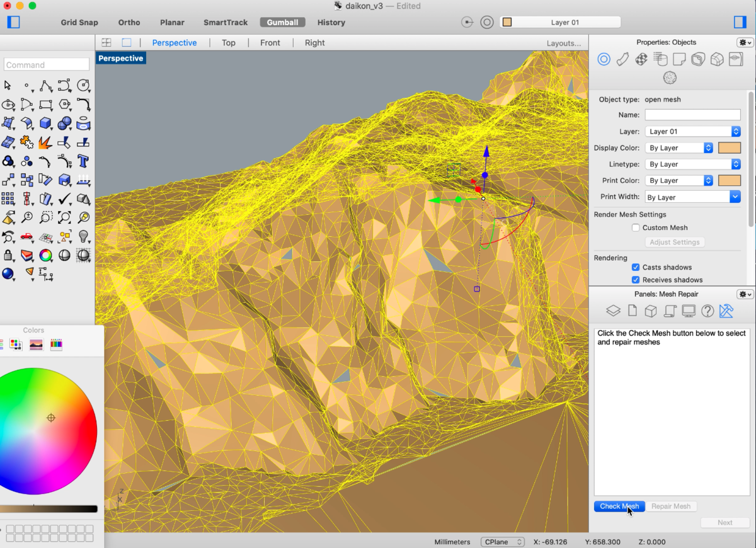
Task: Uncheck Receives shadows
Action: (636, 280)
